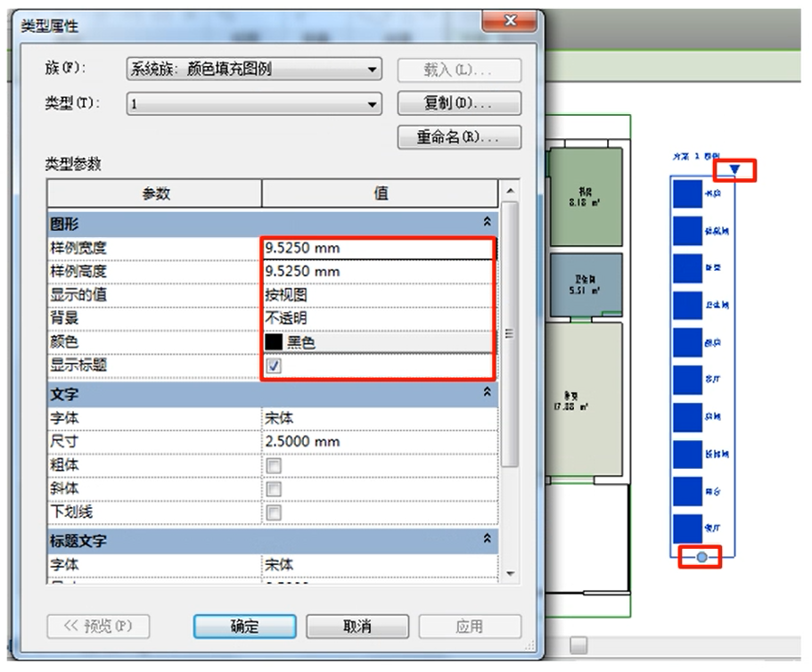Click the circle grip below the color legend

tap(701, 557)
